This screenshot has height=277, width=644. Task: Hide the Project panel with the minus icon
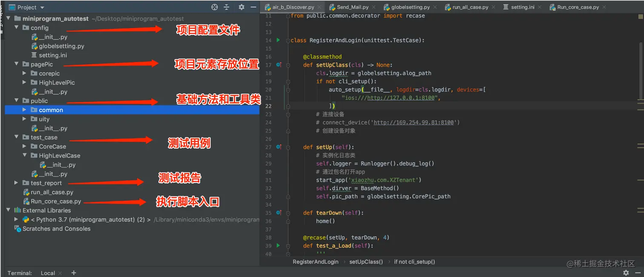(253, 7)
